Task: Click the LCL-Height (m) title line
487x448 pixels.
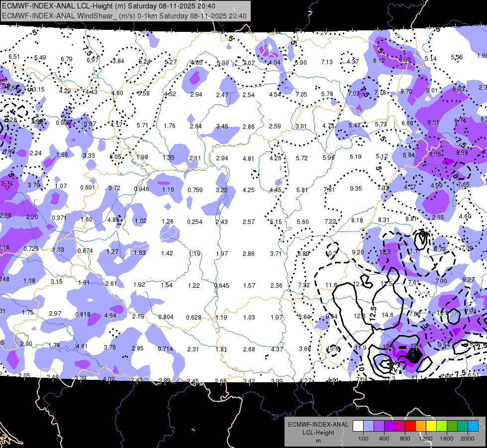Action: [x=108, y=6]
